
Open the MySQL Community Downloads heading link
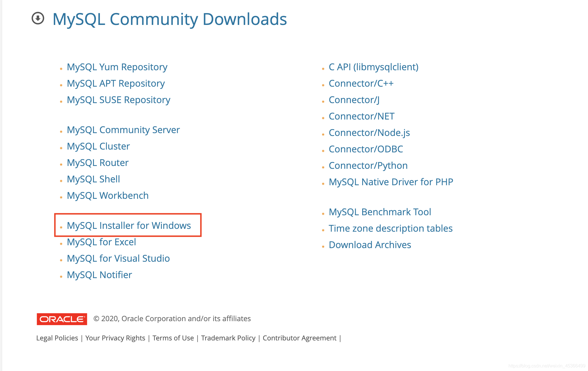pos(170,19)
